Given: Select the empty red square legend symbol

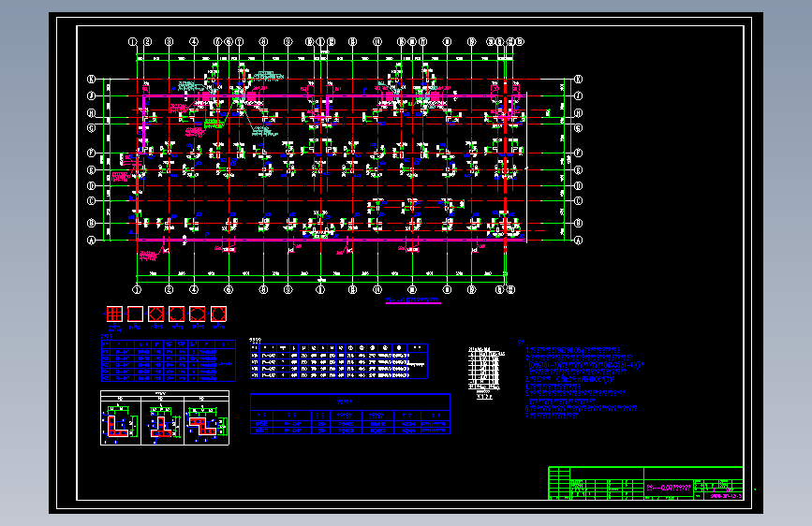Looking at the screenshot, I should [x=135, y=314].
